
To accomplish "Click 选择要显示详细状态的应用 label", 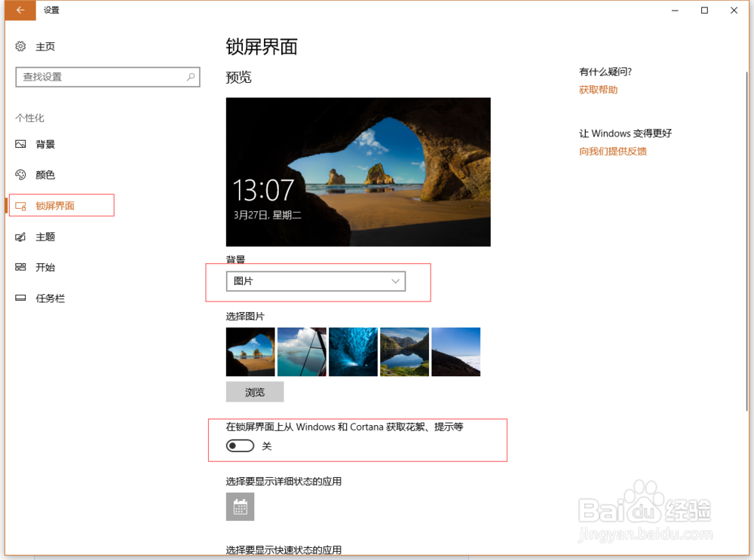I will 284,481.
